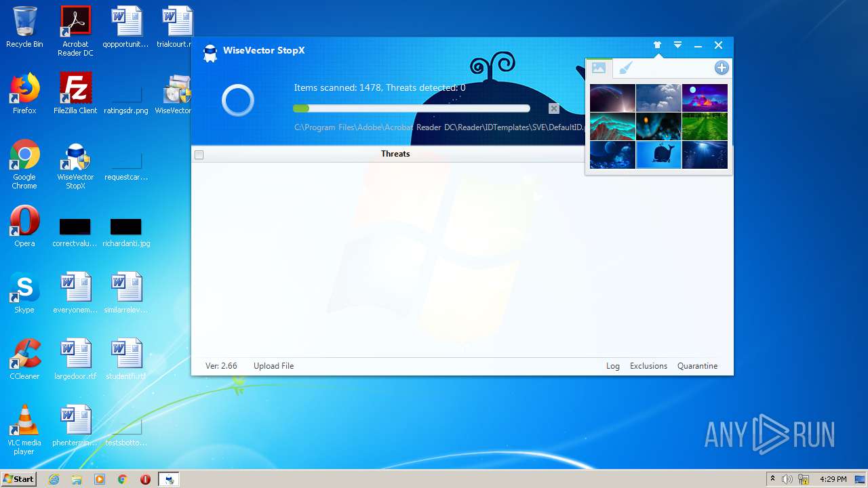Open the volume speaker tray icon
Viewport: 868px width, 488px height.
787,479
